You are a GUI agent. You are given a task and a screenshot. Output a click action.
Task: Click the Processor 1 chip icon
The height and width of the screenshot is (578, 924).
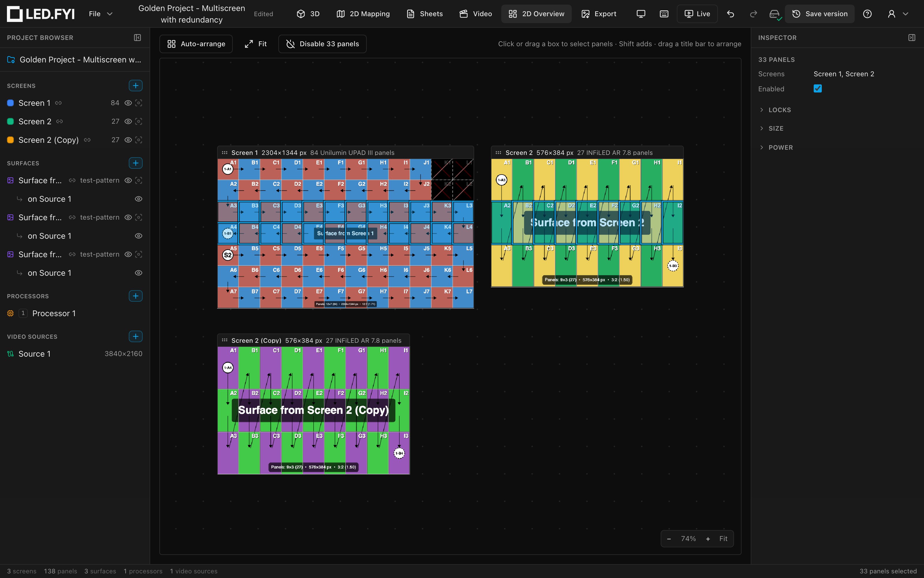tap(10, 314)
